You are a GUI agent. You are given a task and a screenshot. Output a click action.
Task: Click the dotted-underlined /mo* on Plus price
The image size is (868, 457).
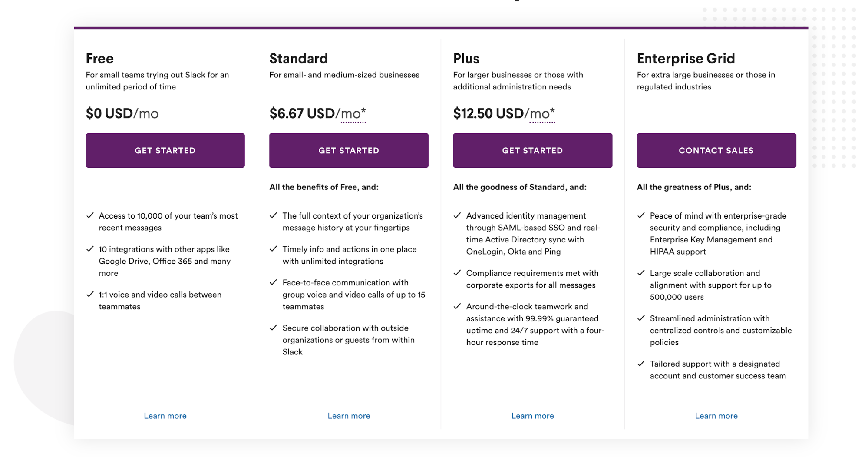pyautogui.click(x=542, y=114)
